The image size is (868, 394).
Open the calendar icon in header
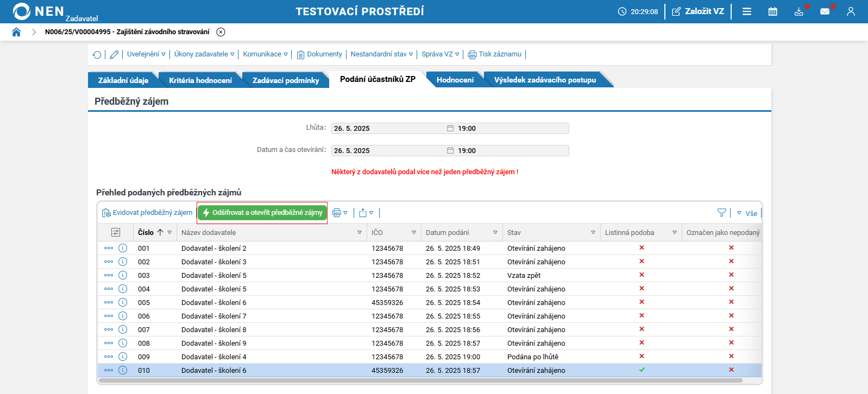[x=772, y=11]
